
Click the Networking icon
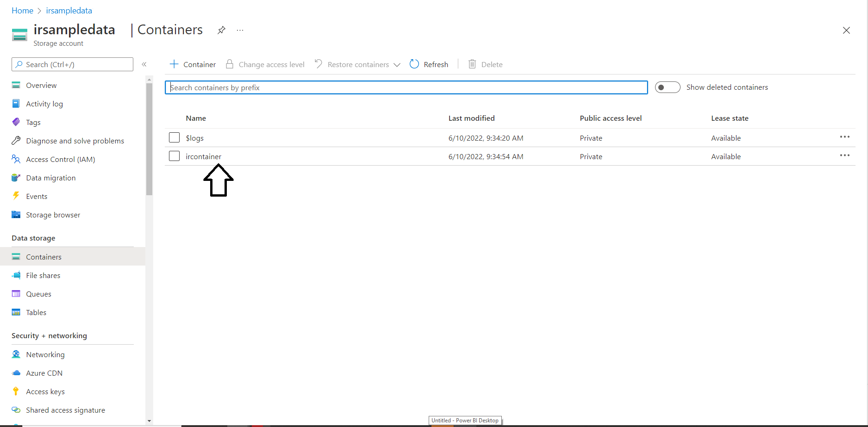pyautogui.click(x=16, y=354)
